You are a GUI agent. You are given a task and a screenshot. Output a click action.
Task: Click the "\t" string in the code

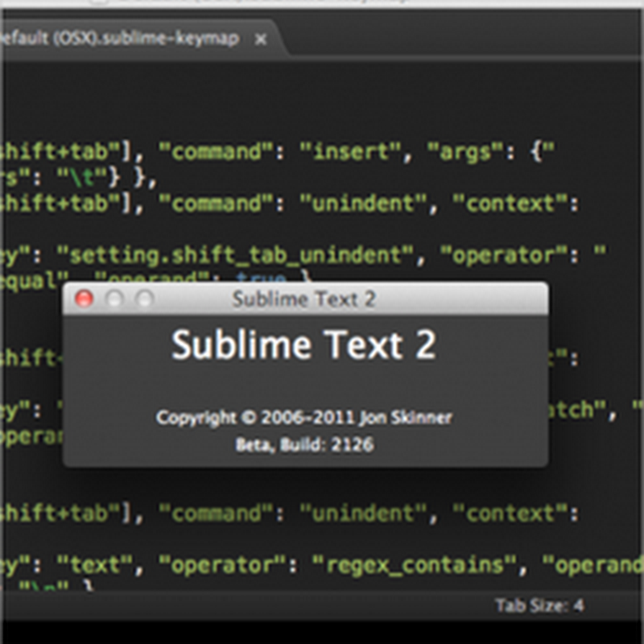82,178
